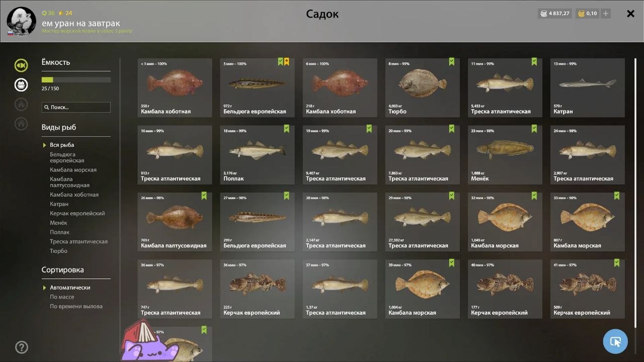Click the blue cursor button at bottom right

pyautogui.click(x=615, y=341)
